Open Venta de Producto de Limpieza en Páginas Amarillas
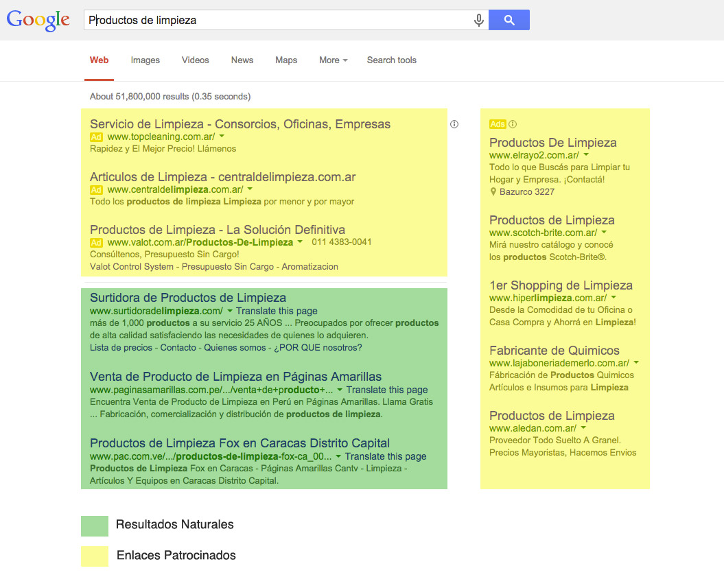 pos(235,377)
